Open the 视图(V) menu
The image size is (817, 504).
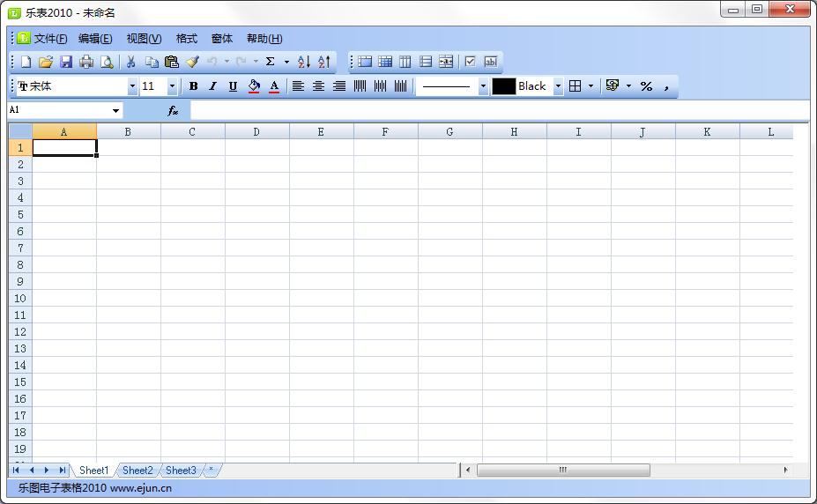coord(144,39)
